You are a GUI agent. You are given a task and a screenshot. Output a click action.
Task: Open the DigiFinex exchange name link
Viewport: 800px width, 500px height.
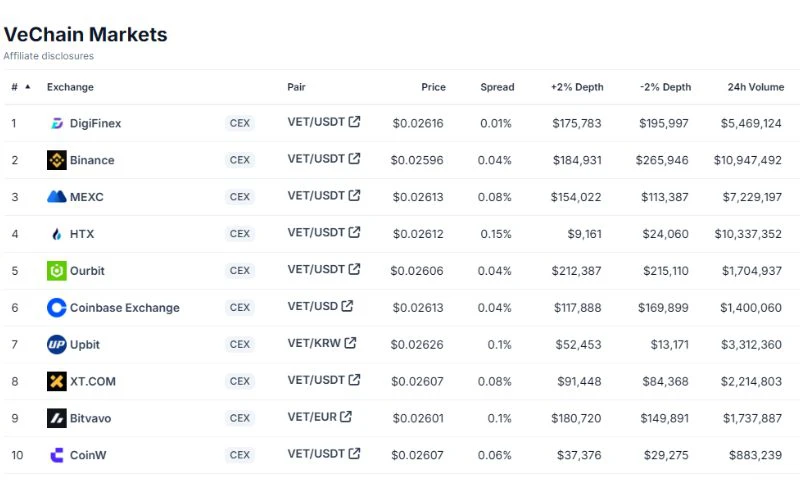coord(95,123)
